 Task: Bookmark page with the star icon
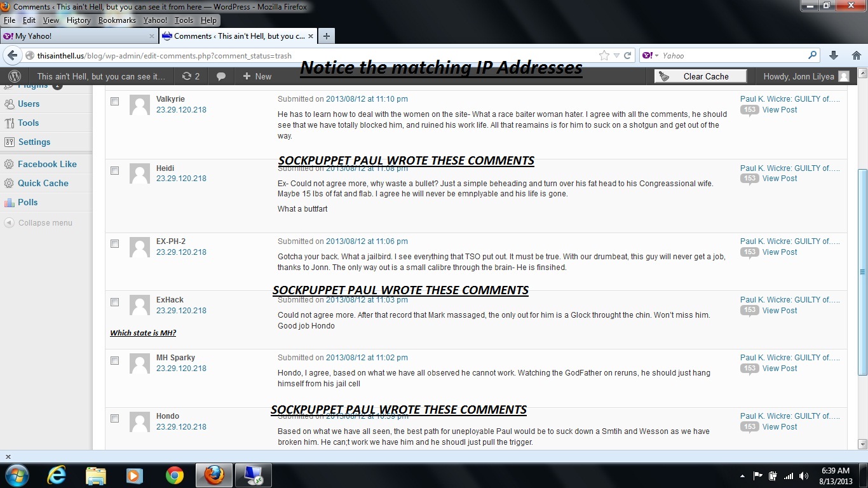click(x=604, y=55)
